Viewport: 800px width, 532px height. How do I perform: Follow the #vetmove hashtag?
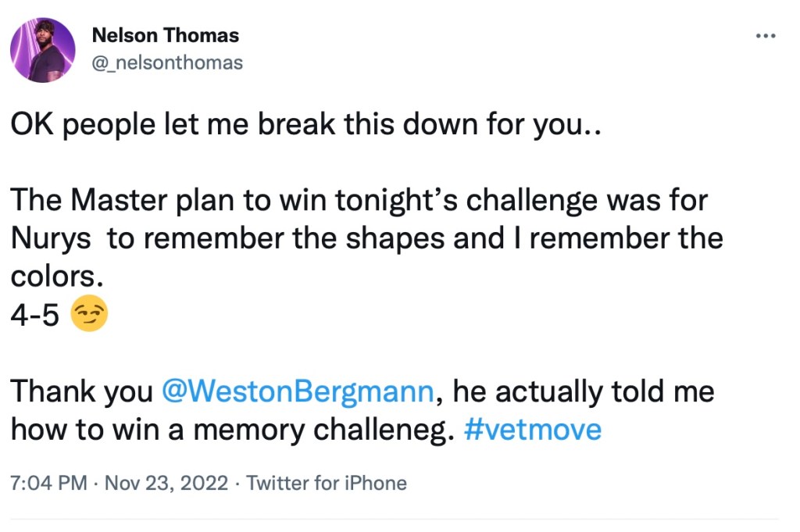tap(532, 430)
